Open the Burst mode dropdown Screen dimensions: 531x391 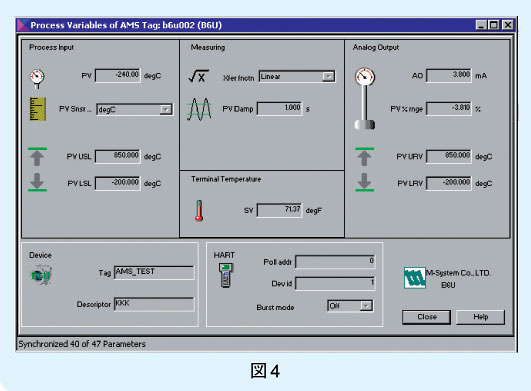(366, 306)
